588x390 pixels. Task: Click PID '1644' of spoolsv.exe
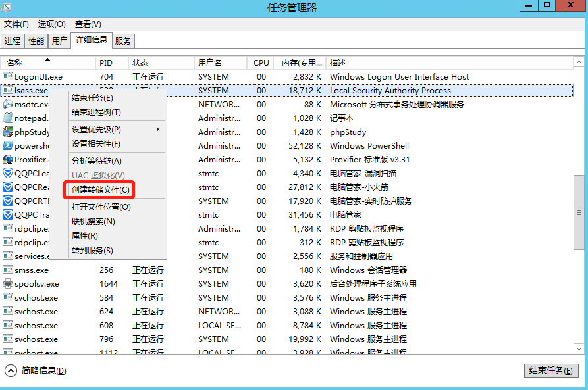109,283
